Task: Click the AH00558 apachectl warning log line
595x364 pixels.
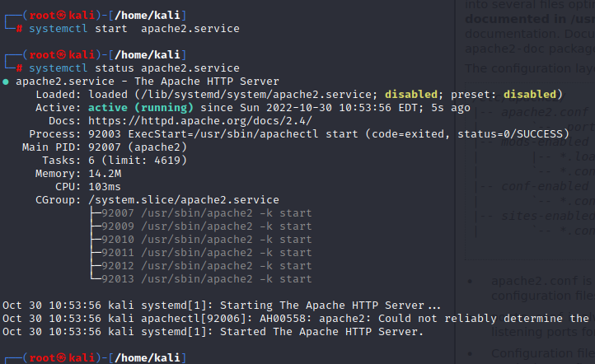Action: pos(296,319)
